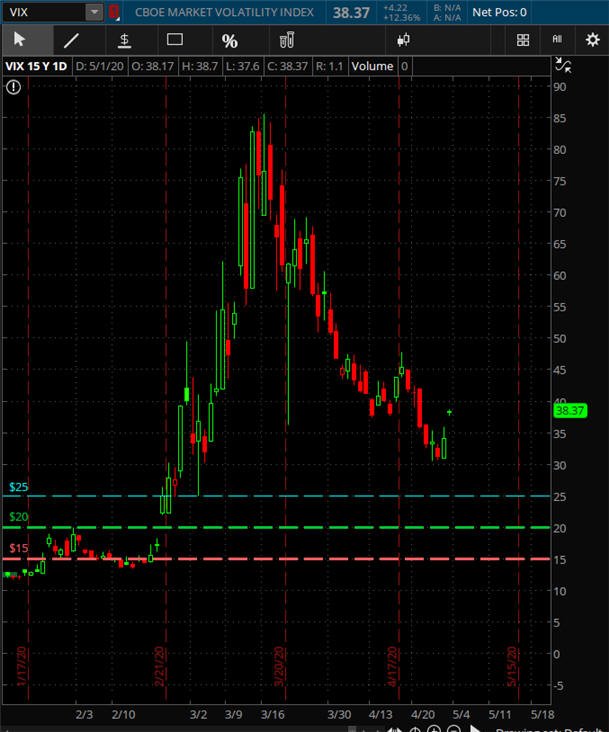Select the trendline drawing tool
The height and width of the screenshot is (732, 609).
tap(71, 40)
